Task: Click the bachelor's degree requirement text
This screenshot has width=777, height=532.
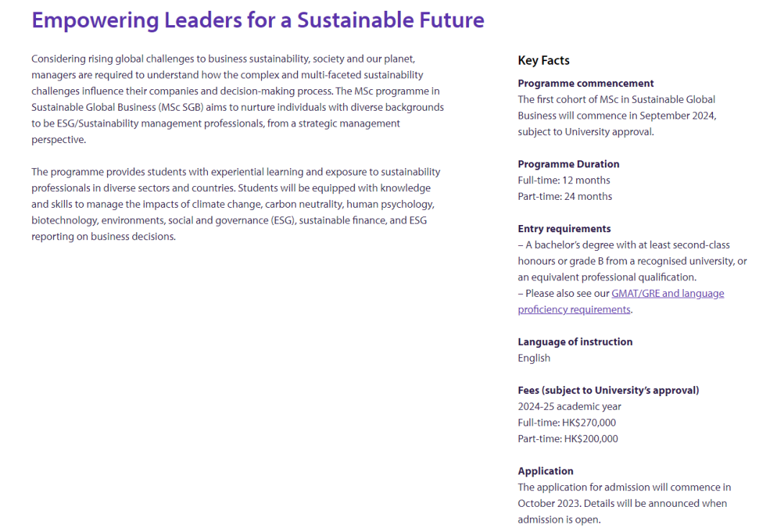Action: click(x=632, y=261)
